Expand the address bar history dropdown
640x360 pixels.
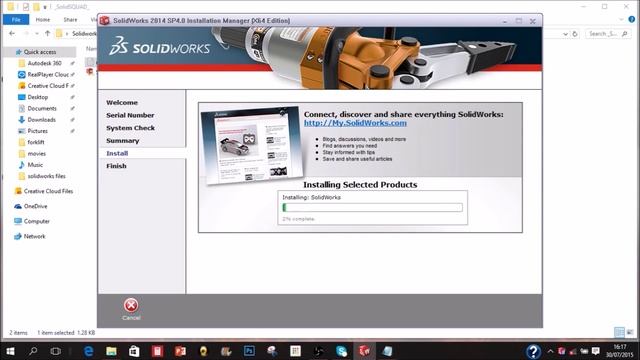[565, 34]
